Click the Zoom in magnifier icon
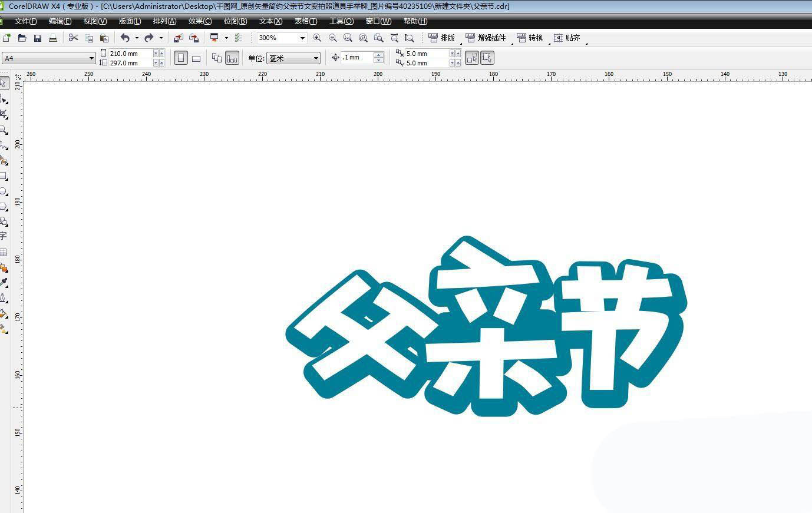Image resolution: width=812 pixels, height=513 pixels. (x=317, y=38)
